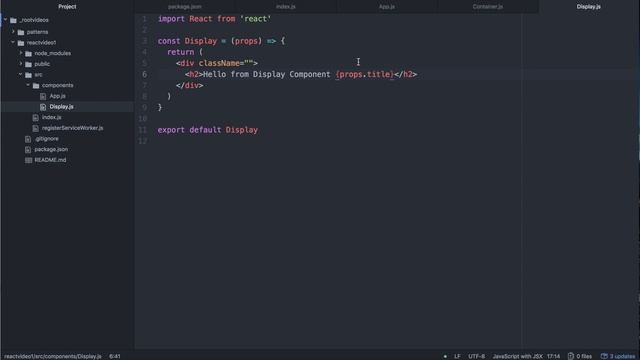Click the registerServiceWorker.js file icon

(x=36, y=128)
